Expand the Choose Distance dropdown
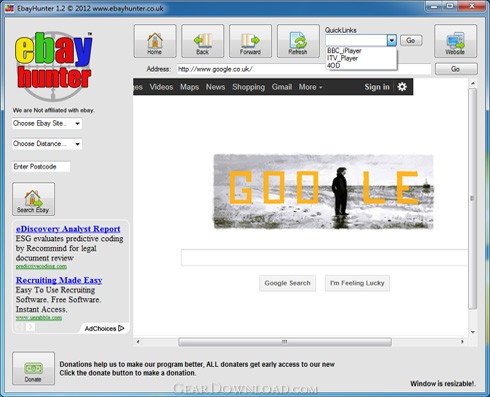Viewport: 490px width, 397px height. tap(47, 144)
